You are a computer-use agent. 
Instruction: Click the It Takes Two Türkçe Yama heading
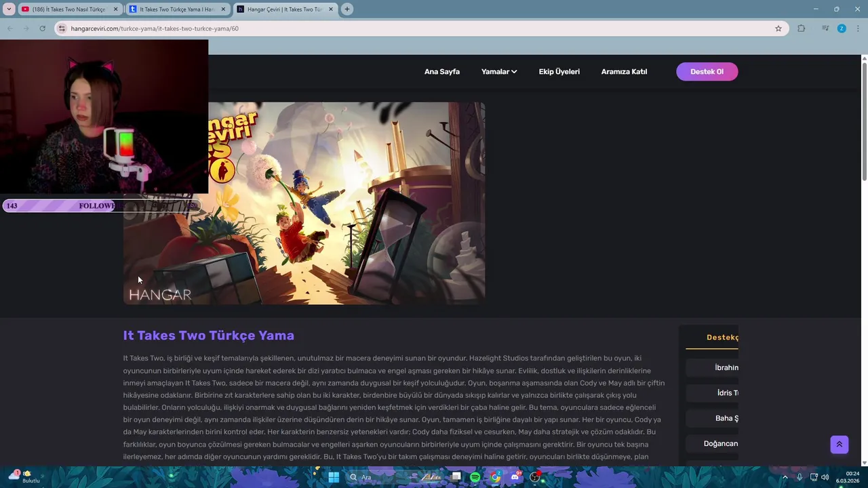click(x=208, y=335)
